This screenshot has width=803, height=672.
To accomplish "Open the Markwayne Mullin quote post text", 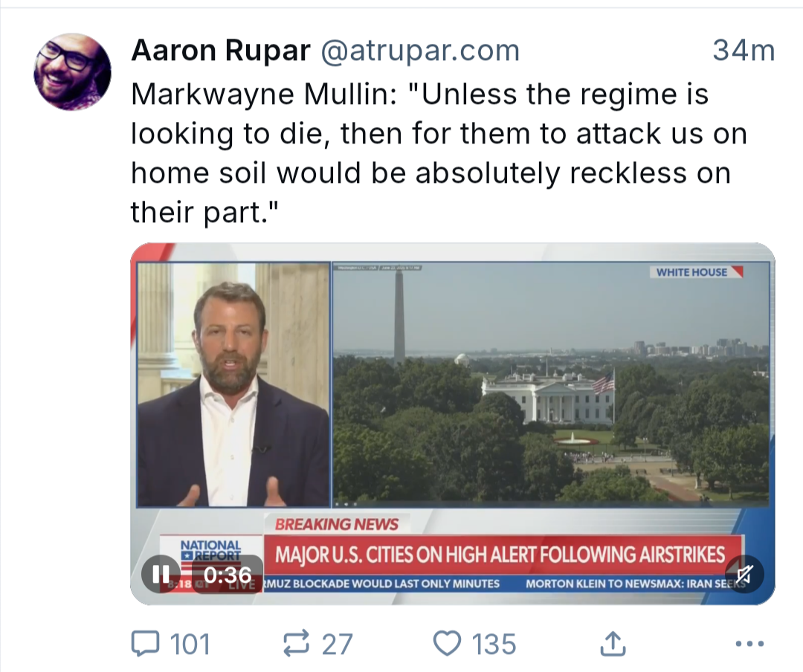I will tap(439, 153).
